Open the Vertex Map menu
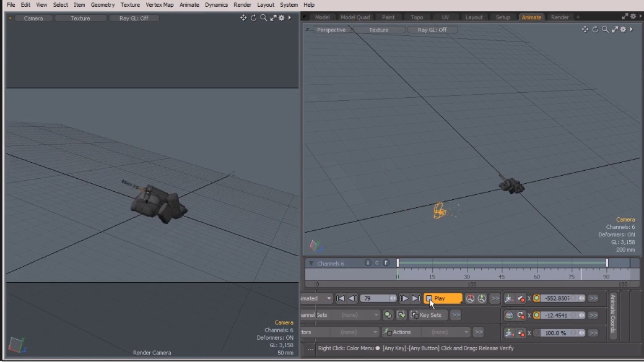This screenshot has height=362, width=644. click(159, 4)
